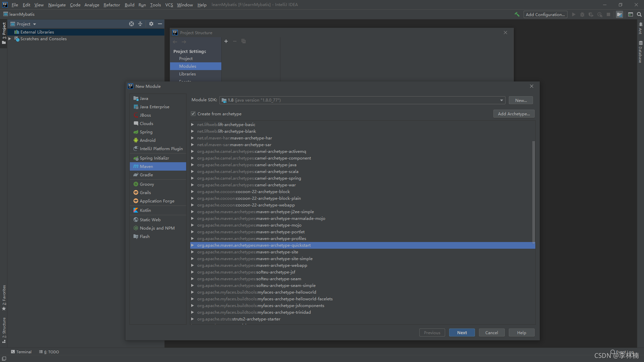Open the Build menu

[129, 5]
